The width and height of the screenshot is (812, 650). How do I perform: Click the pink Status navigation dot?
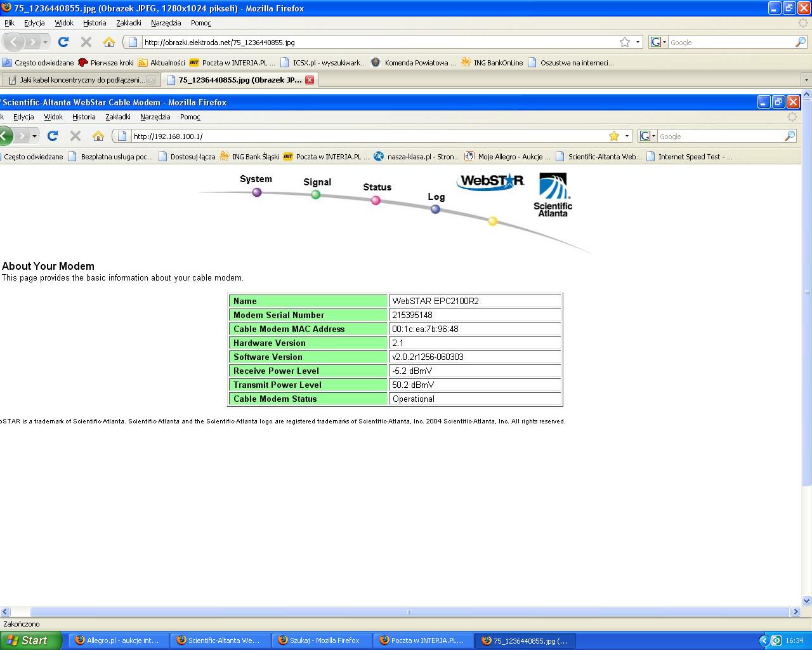[x=376, y=201]
